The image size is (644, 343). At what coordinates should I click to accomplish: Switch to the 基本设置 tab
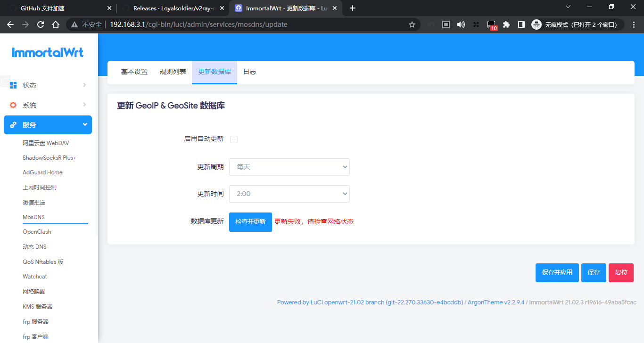(x=134, y=72)
